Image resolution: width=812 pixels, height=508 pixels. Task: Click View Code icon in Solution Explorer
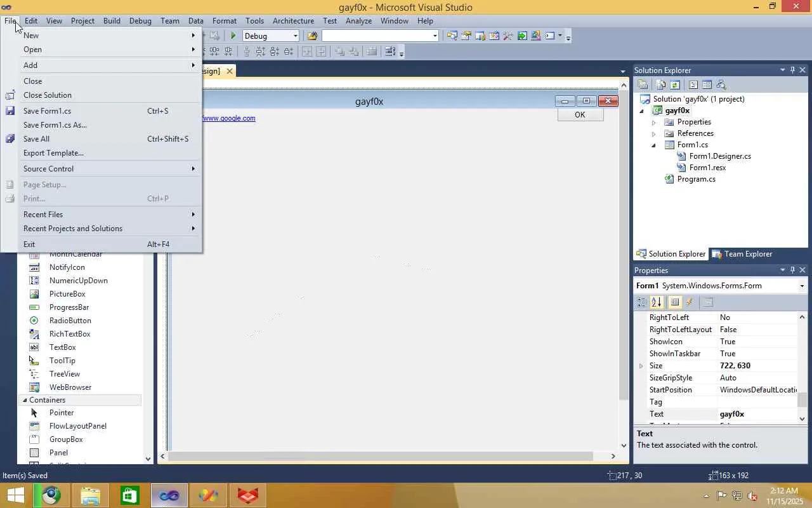(x=693, y=84)
